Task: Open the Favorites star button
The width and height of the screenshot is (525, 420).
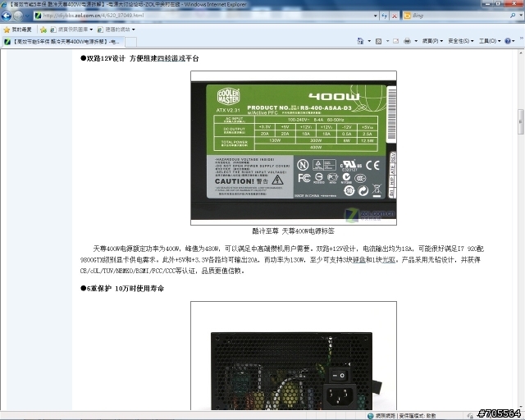Action: [x=18, y=30]
